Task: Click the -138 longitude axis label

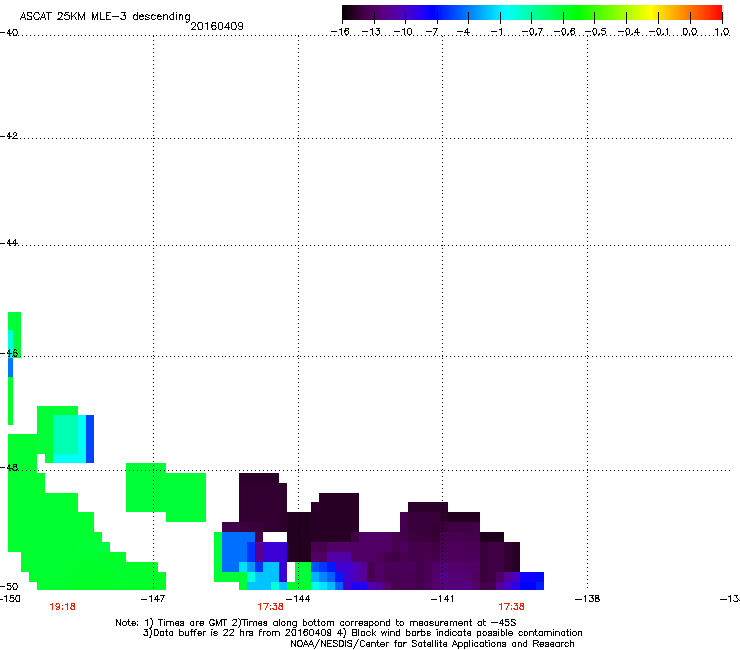Action: click(588, 599)
